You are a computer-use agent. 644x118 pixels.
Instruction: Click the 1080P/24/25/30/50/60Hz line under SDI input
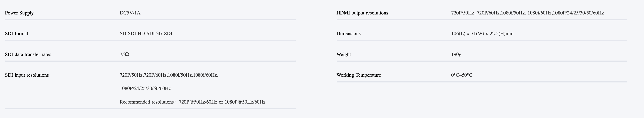coord(145,89)
